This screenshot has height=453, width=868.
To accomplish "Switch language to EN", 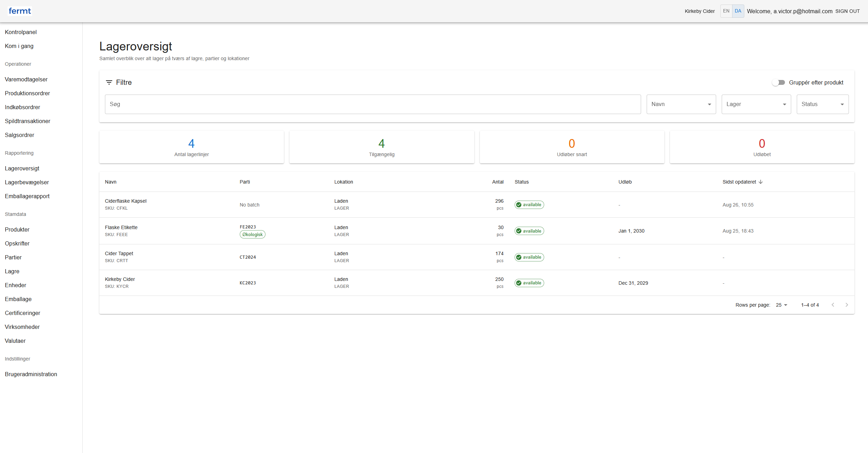I will 726,11.
